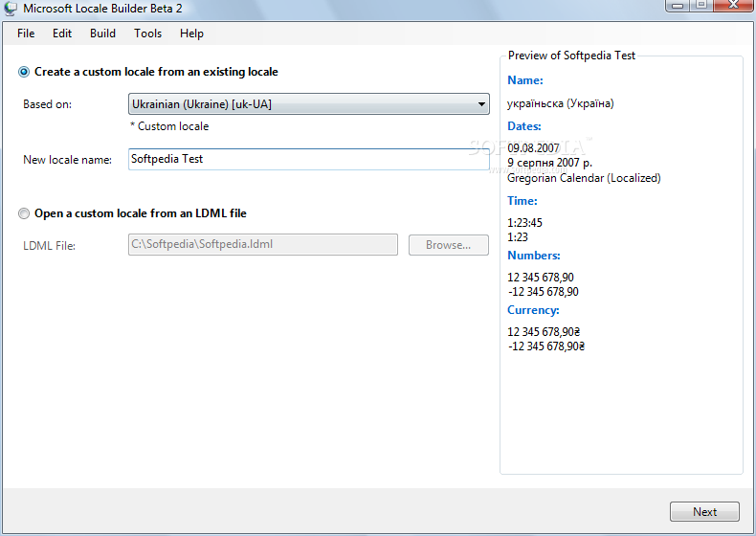Click the negative number '-12 345 678,90'
The image size is (756, 536).
[x=543, y=292]
